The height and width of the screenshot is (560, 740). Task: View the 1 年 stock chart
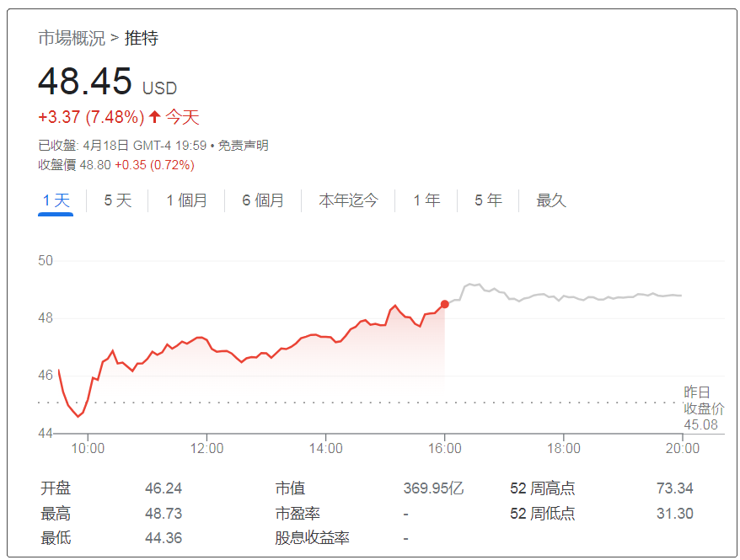coord(425,200)
